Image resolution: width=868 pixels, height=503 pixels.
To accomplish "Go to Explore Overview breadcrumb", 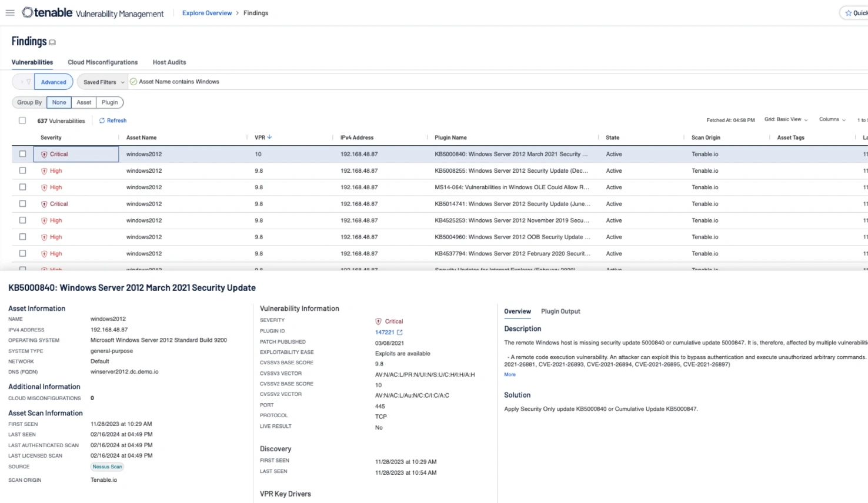I will pyautogui.click(x=207, y=13).
